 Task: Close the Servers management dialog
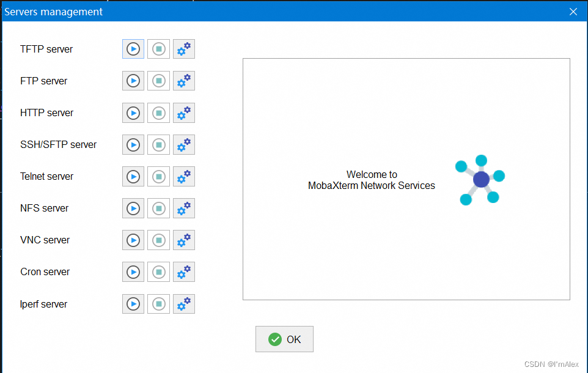click(573, 12)
